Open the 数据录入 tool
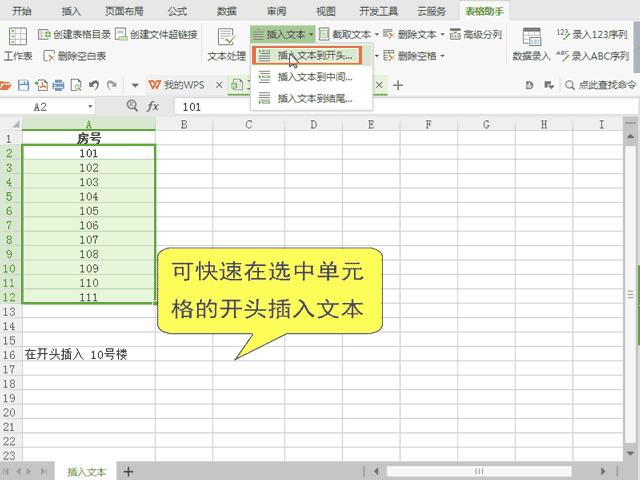640x480 pixels. tap(531, 44)
